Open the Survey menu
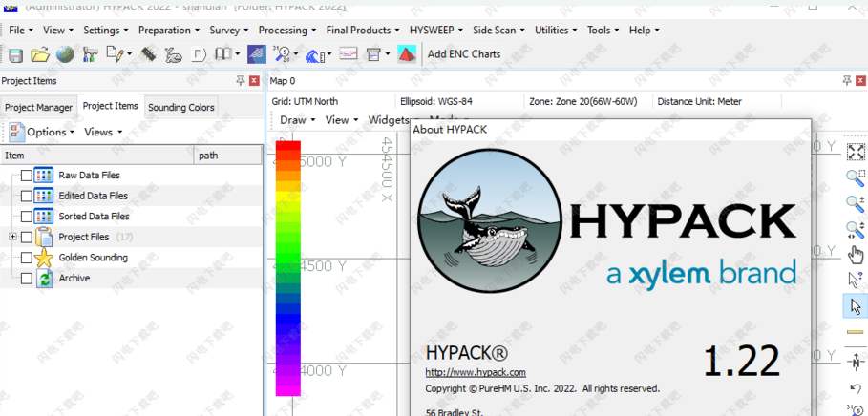This screenshot has height=416, width=868. click(228, 30)
